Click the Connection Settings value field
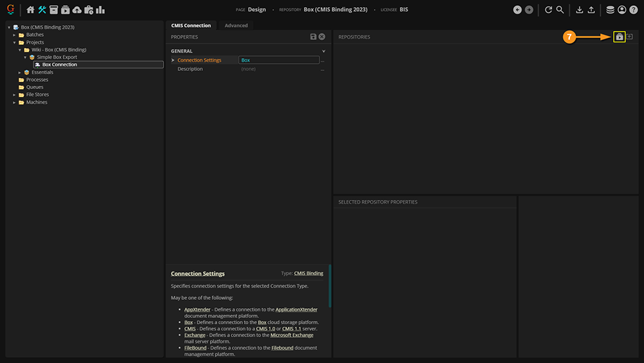644x363 pixels. coord(278,60)
